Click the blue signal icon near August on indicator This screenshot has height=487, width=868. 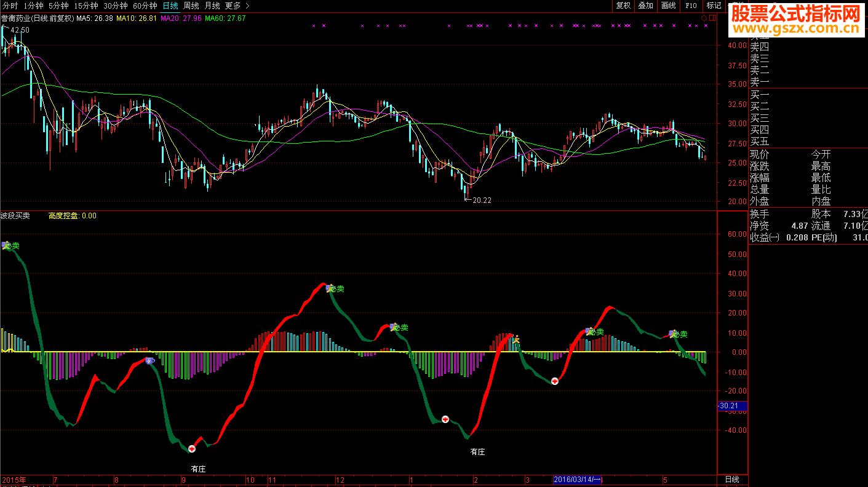tap(149, 361)
